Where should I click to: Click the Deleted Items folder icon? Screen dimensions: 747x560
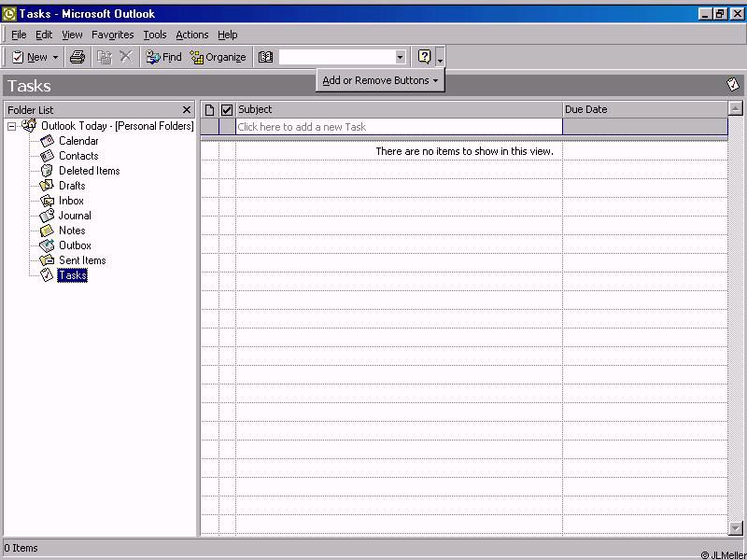point(47,171)
